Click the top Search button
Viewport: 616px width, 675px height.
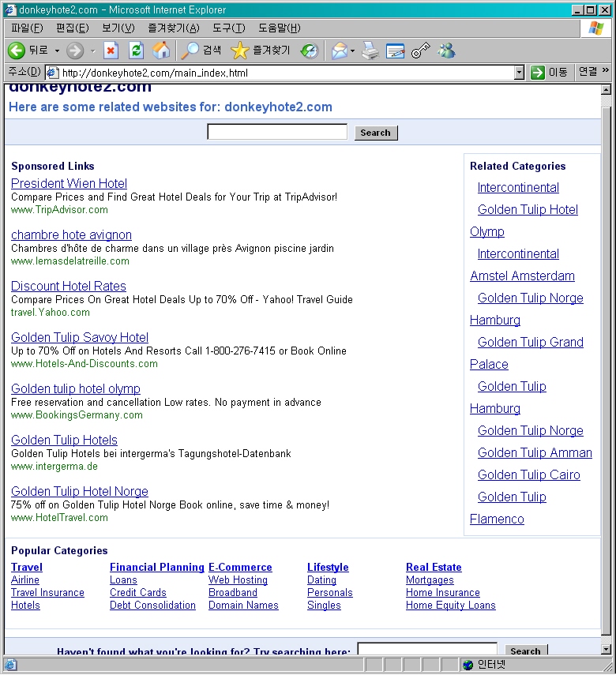(375, 133)
